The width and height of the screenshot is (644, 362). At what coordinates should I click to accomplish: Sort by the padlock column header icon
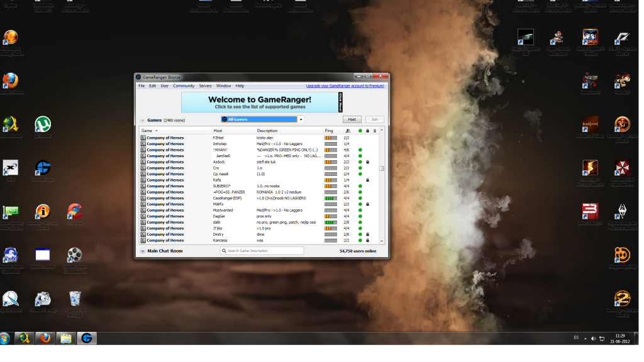(x=367, y=131)
